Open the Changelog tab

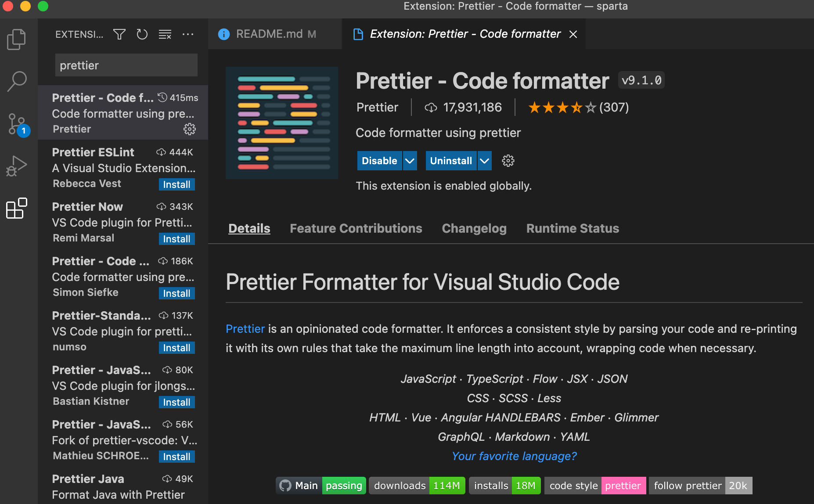pyautogui.click(x=474, y=228)
